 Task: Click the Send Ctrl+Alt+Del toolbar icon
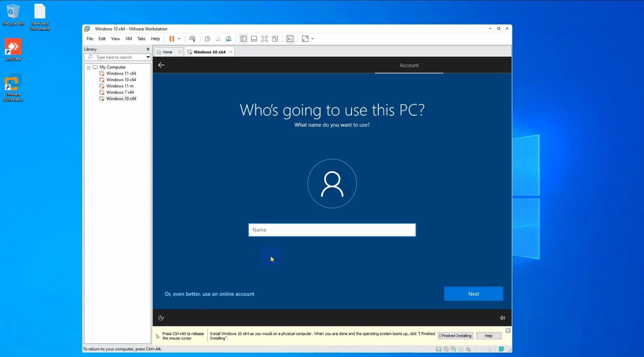coord(192,39)
